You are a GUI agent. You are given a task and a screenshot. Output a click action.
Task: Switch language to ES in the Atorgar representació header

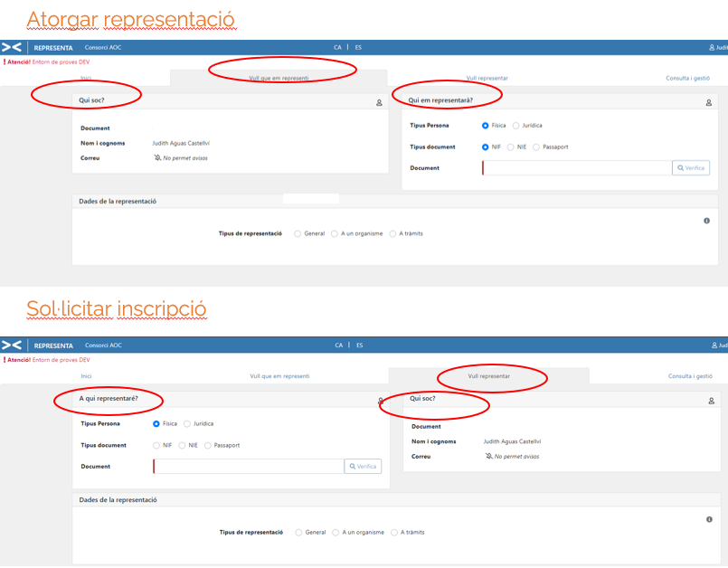click(x=358, y=47)
